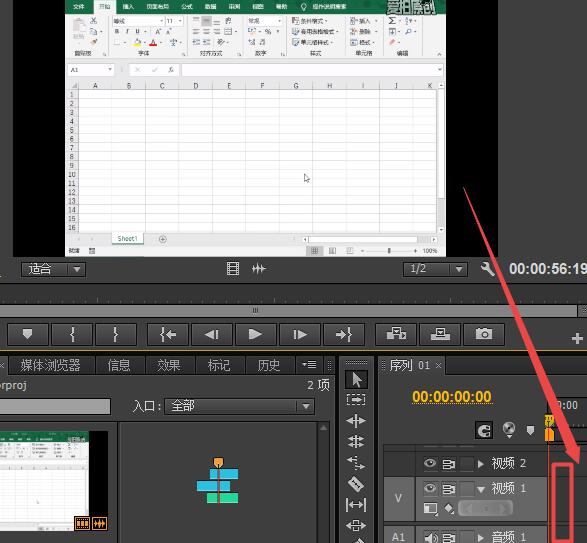587x543 pixels.
Task: Click the Step Forward button
Action: (299, 334)
